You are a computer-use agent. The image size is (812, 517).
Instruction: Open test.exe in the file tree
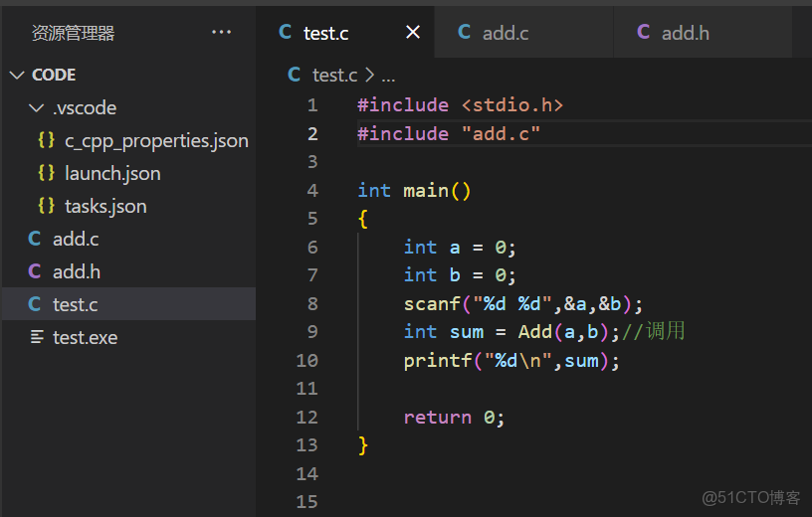(x=85, y=337)
